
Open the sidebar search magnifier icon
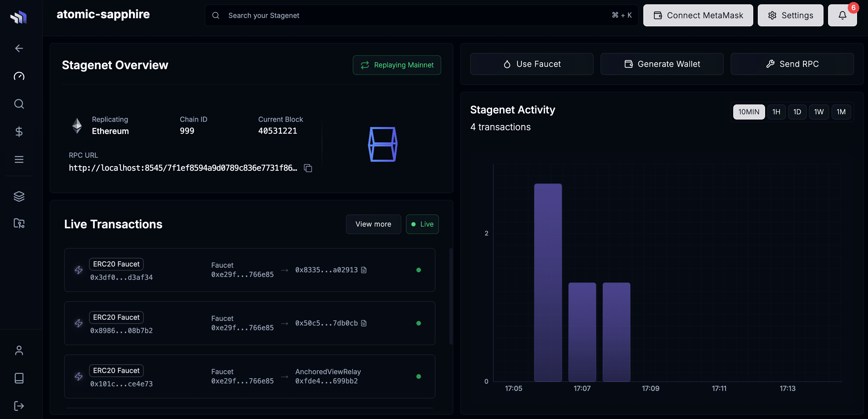(x=19, y=104)
